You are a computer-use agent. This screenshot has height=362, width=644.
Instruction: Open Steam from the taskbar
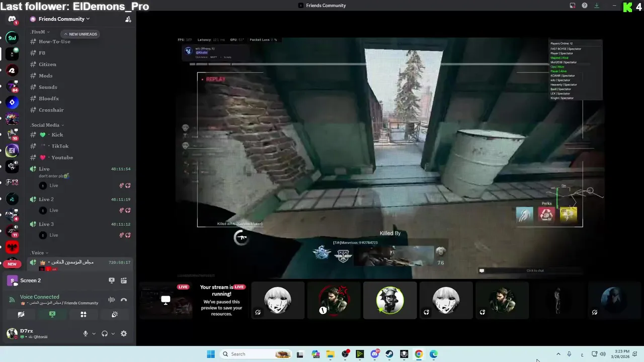pyautogui.click(x=389, y=354)
